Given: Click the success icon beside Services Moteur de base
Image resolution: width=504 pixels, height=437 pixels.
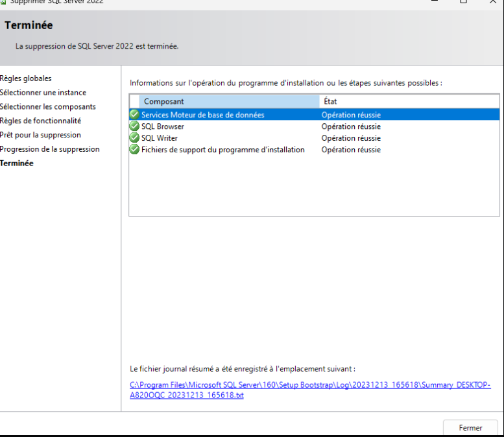Looking at the screenshot, I should 134,115.
